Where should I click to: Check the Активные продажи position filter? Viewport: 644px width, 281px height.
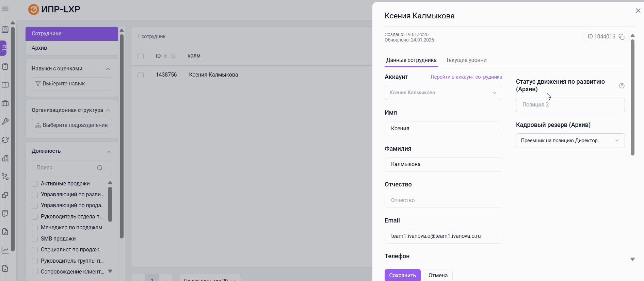point(35,184)
